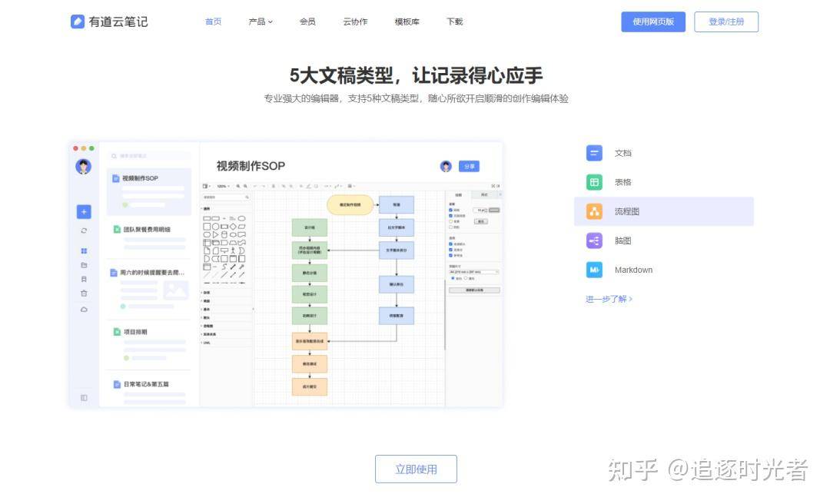This screenshot has height=504, width=830.
Task: Click the zoom-in magnifier in editor toolbar
Action: tap(237, 186)
